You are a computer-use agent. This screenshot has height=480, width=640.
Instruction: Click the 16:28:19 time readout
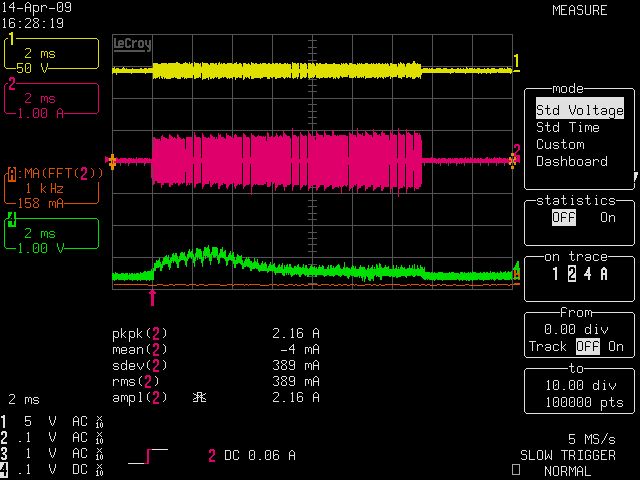(32, 23)
